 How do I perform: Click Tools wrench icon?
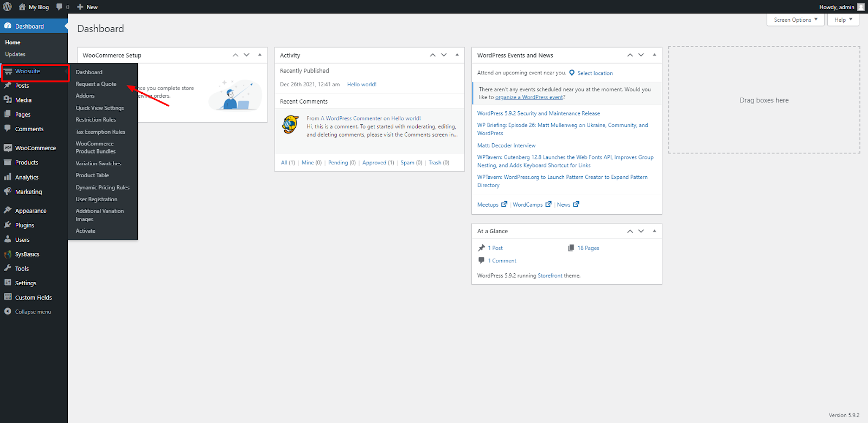(8, 268)
